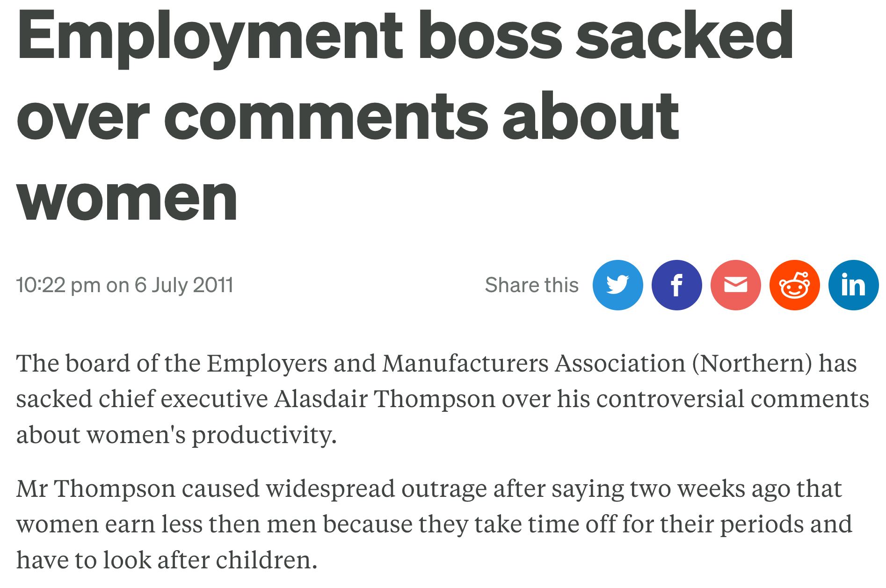Share the article via email icon
886x588 pixels.
click(x=735, y=285)
